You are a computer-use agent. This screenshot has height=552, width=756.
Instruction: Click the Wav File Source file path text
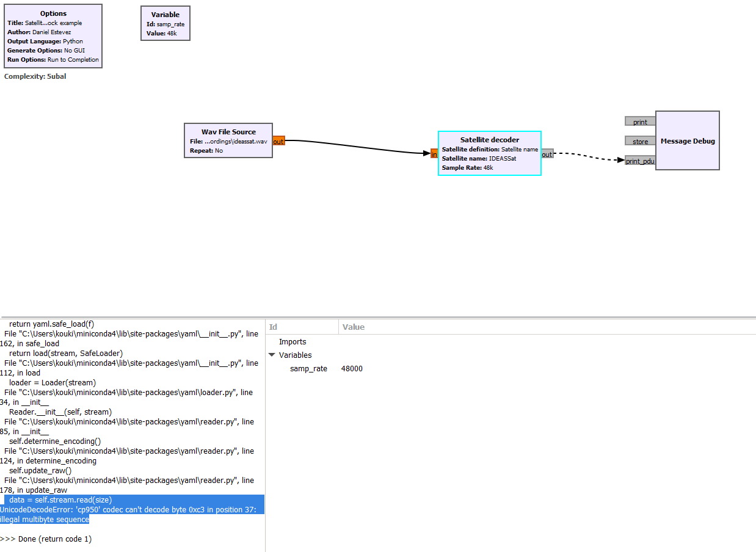[x=228, y=141]
